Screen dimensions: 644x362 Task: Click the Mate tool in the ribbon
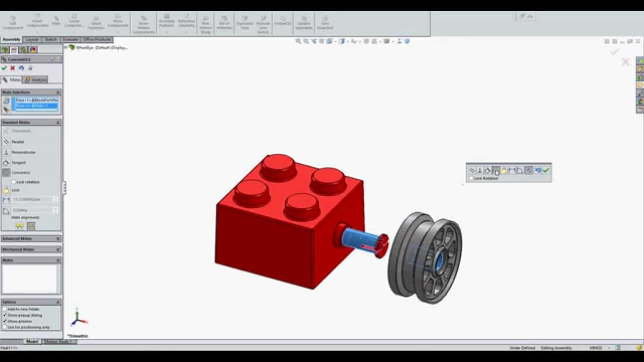pos(56,21)
